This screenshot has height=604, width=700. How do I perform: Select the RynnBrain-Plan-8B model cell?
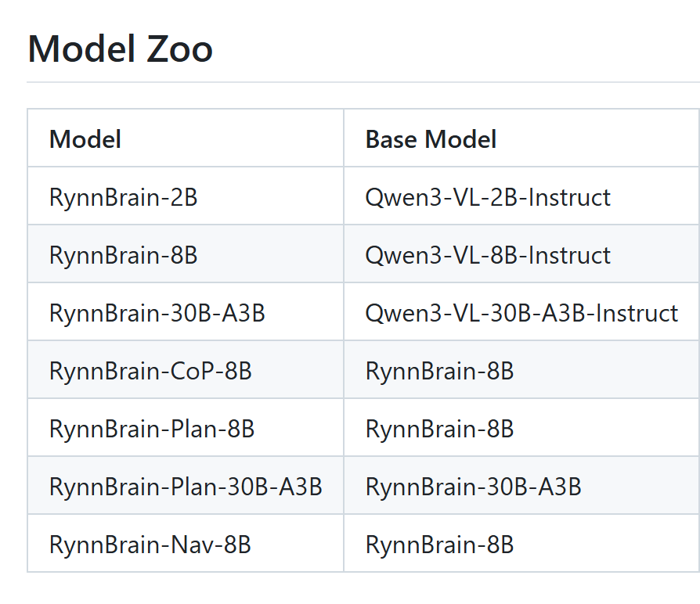152,429
